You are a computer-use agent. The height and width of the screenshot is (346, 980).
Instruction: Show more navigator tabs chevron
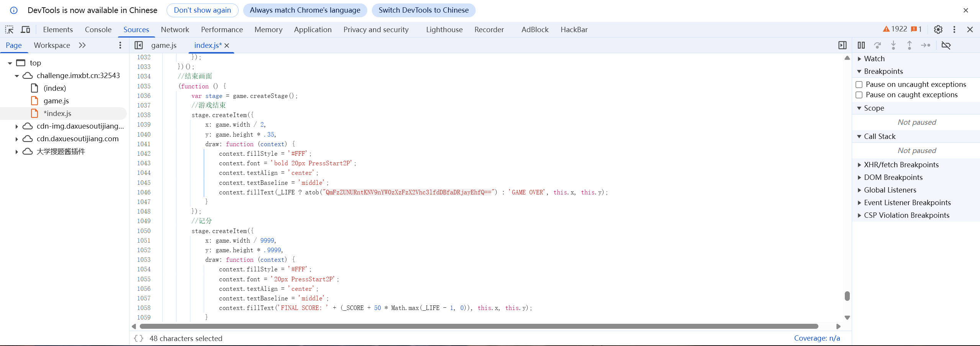[x=82, y=45]
